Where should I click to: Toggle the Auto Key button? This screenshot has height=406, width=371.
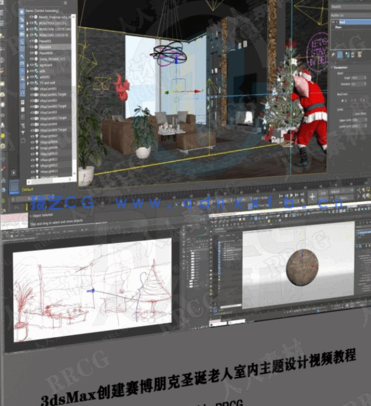point(323,192)
